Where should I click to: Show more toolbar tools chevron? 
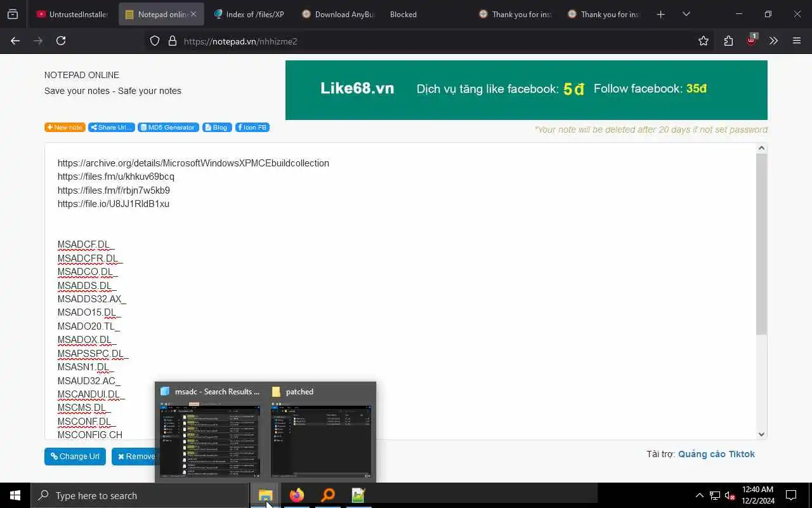(x=773, y=41)
